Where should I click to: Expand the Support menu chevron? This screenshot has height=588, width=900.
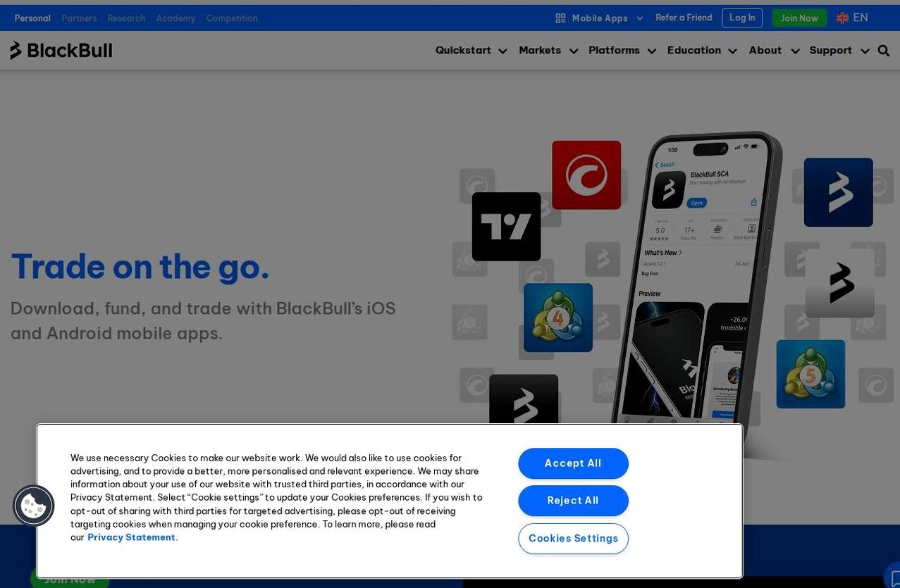pos(865,51)
